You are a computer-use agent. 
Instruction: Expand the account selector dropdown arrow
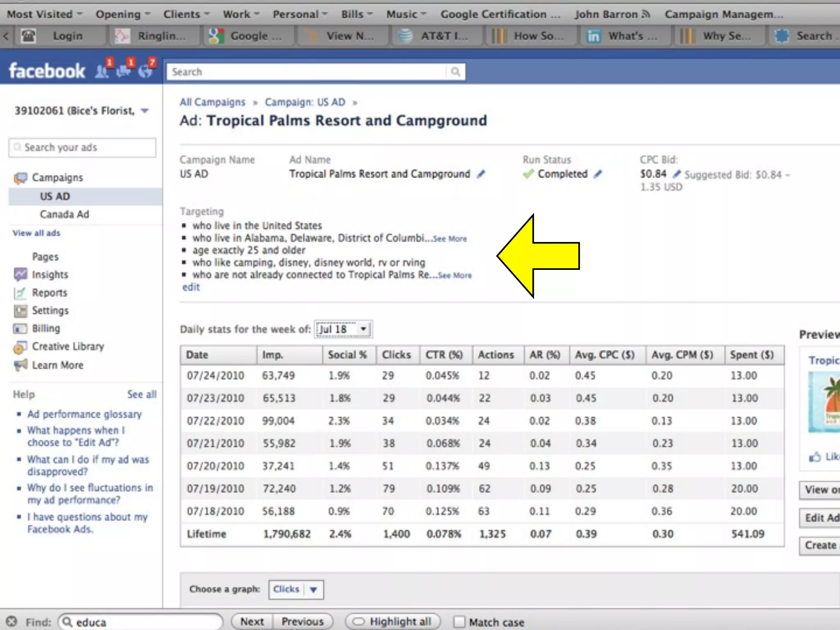(144, 111)
